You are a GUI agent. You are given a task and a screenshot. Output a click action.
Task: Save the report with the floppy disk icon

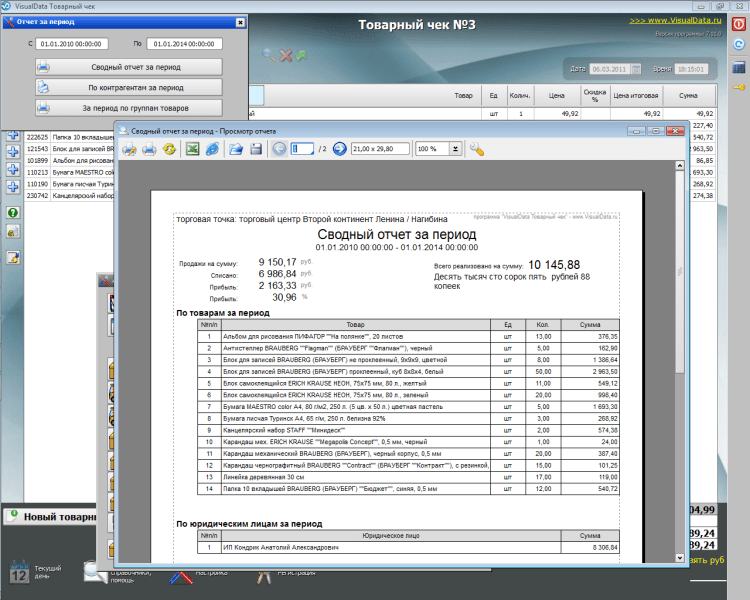pos(256,149)
